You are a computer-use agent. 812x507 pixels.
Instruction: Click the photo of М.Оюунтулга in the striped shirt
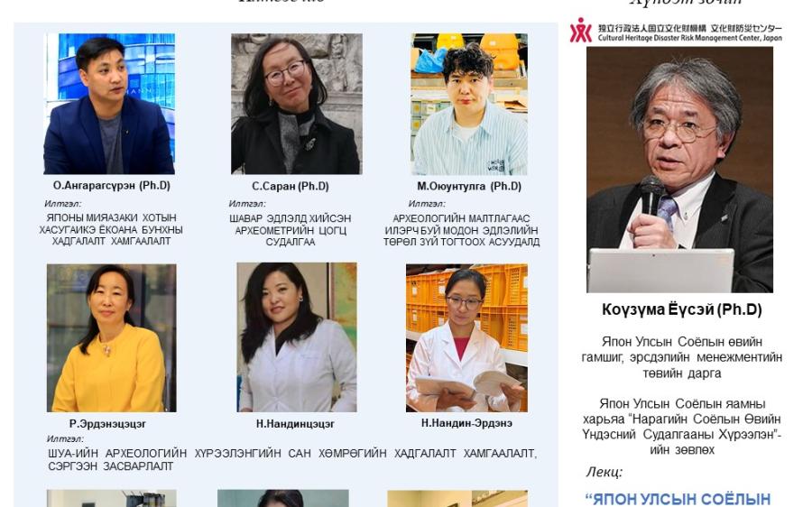pyautogui.click(x=469, y=104)
